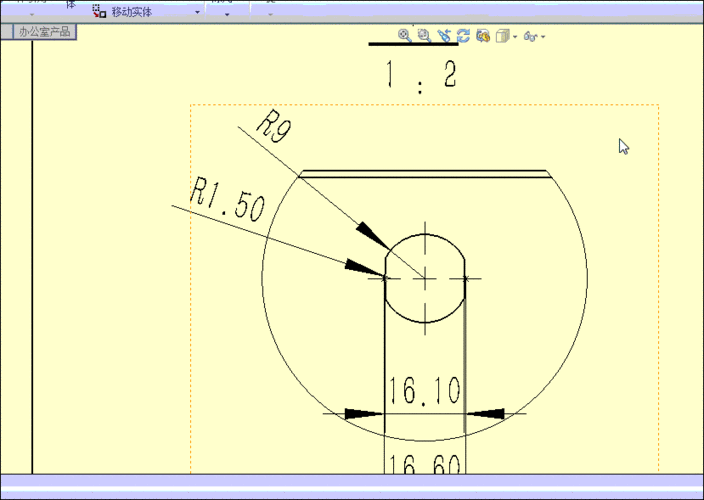Switch to the 办公室产品 tab
This screenshot has height=500, width=704.
(x=44, y=31)
